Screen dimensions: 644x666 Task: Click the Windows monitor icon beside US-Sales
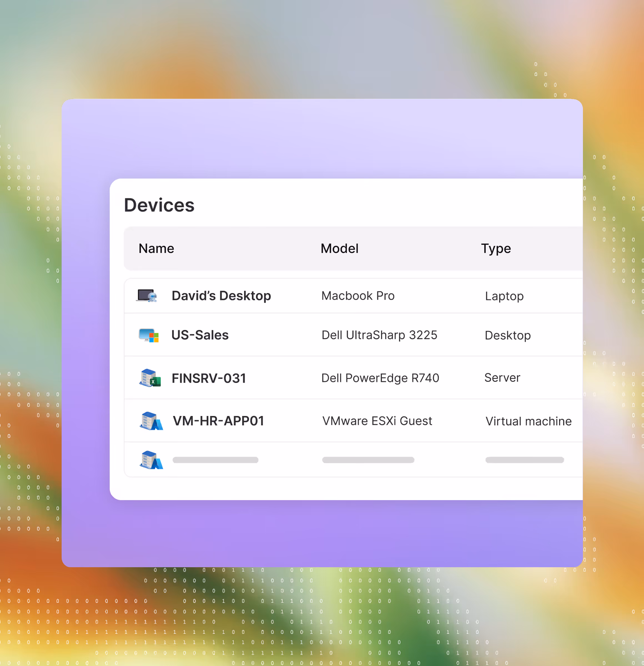tap(149, 335)
